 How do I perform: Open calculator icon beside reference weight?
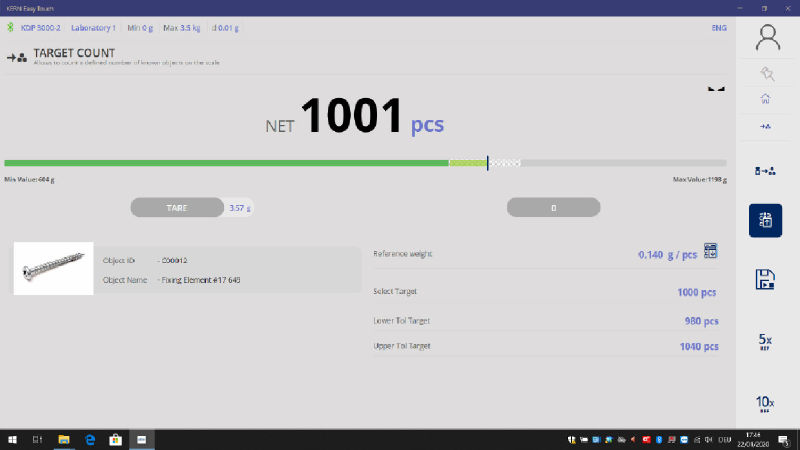click(711, 251)
